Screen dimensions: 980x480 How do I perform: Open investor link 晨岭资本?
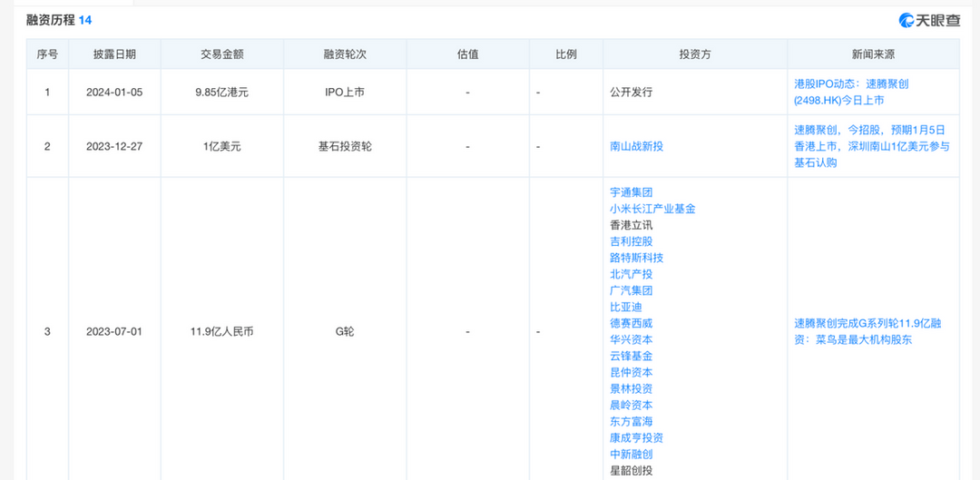(632, 405)
